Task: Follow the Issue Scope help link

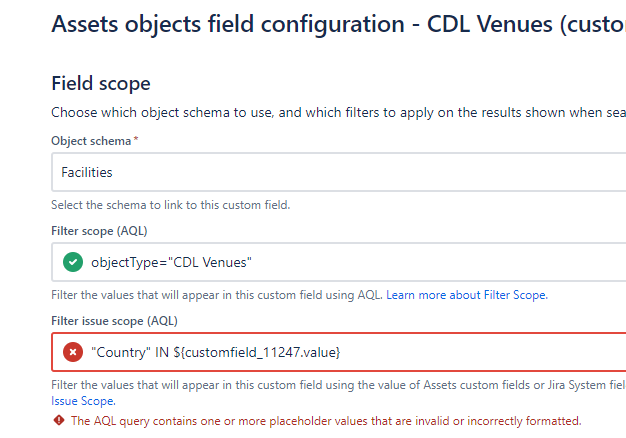Action: [83, 401]
